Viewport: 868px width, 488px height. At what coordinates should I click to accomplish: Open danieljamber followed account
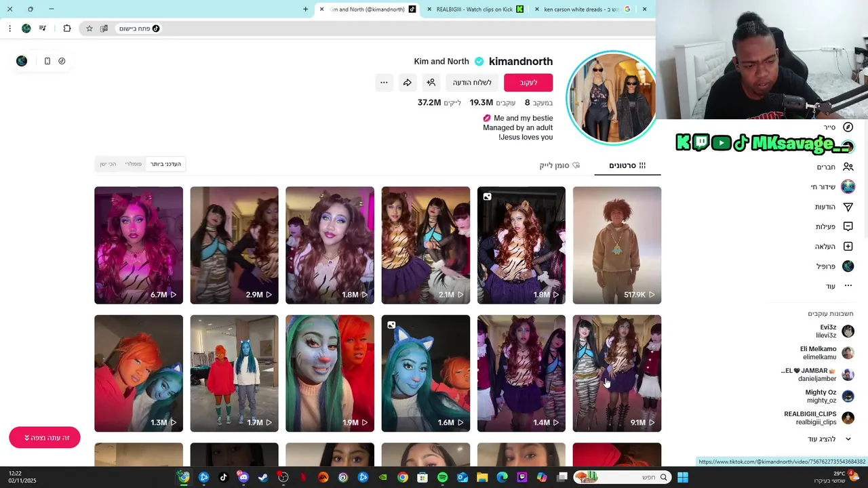pos(818,375)
